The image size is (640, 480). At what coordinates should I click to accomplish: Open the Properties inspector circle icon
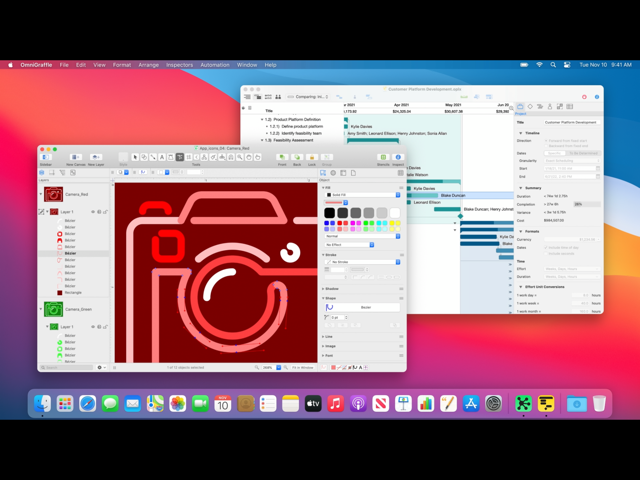click(333, 173)
